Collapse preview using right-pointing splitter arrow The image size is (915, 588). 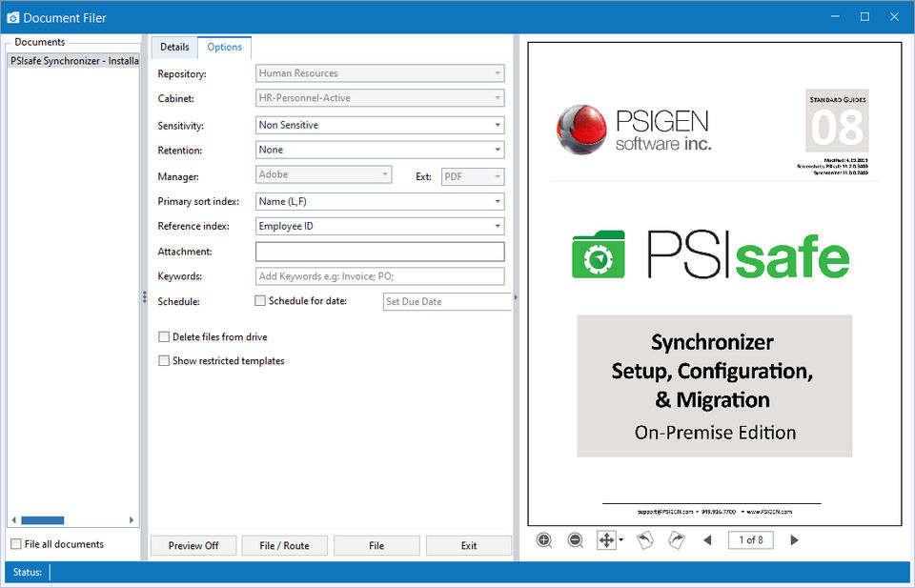(516, 297)
